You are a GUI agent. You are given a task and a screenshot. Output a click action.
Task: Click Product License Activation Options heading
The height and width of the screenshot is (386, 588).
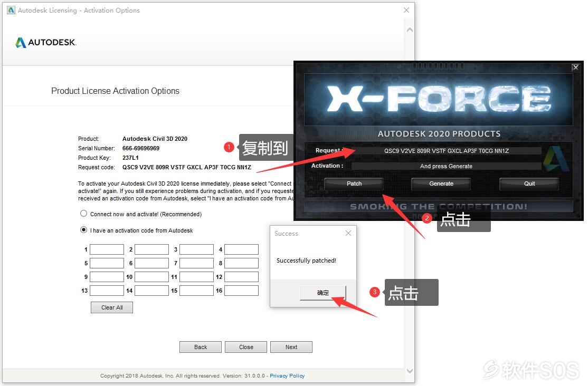click(x=115, y=91)
